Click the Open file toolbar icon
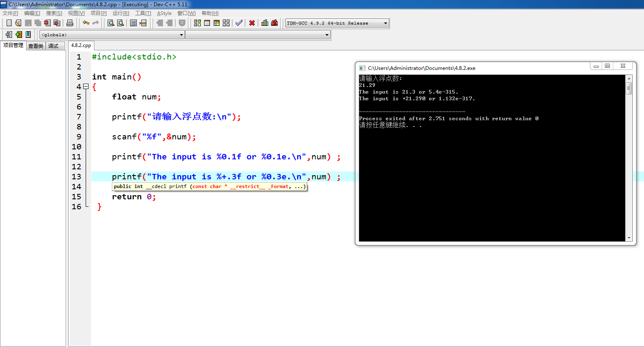644x347 pixels. (18, 23)
